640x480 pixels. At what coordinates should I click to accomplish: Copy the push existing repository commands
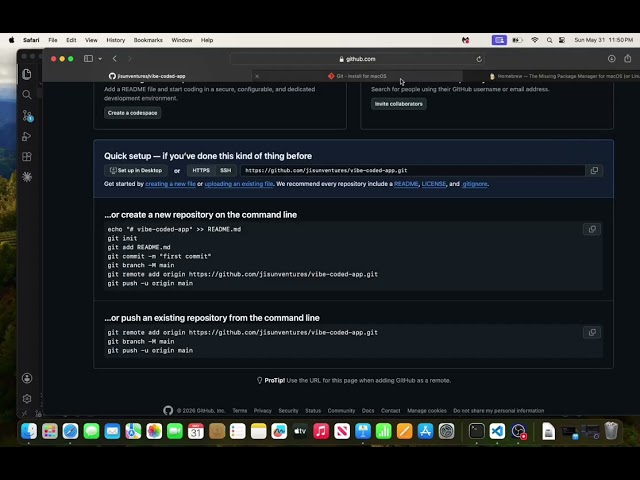592,333
